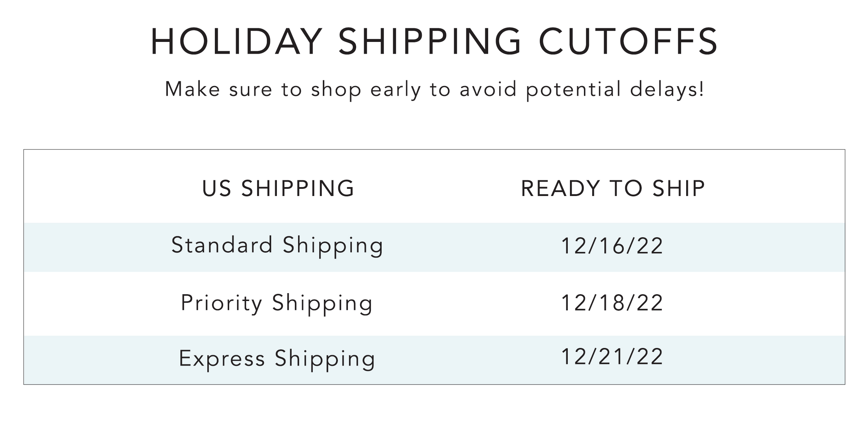Click the word "Express" in the third row
This screenshot has width=868, height=425.
coord(222,359)
